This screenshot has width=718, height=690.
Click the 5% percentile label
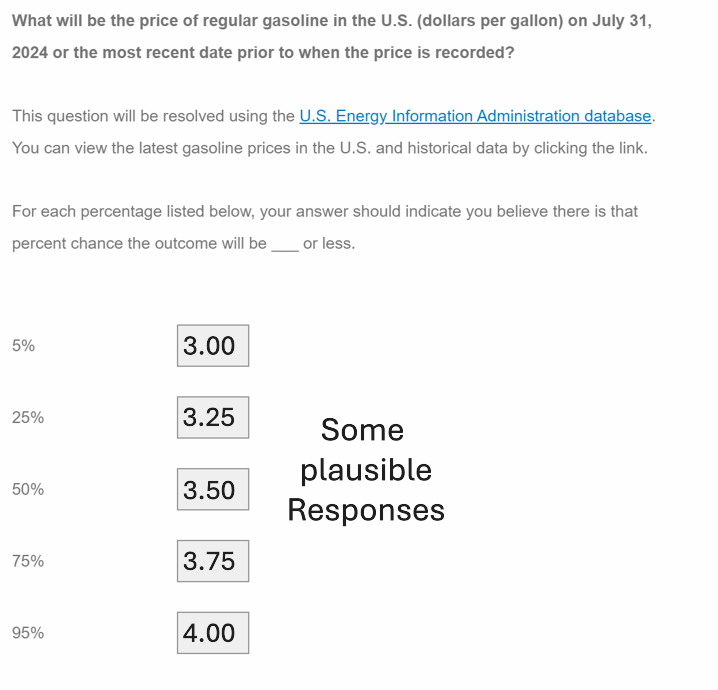click(24, 346)
